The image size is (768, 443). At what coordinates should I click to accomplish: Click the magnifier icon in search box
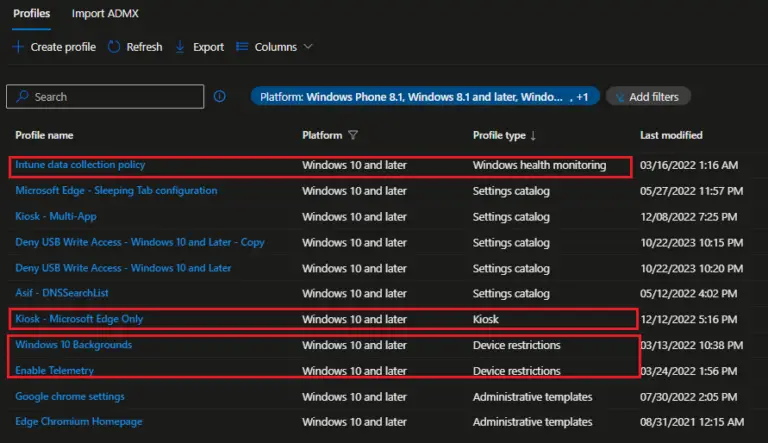pyautogui.click(x=22, y=97)
